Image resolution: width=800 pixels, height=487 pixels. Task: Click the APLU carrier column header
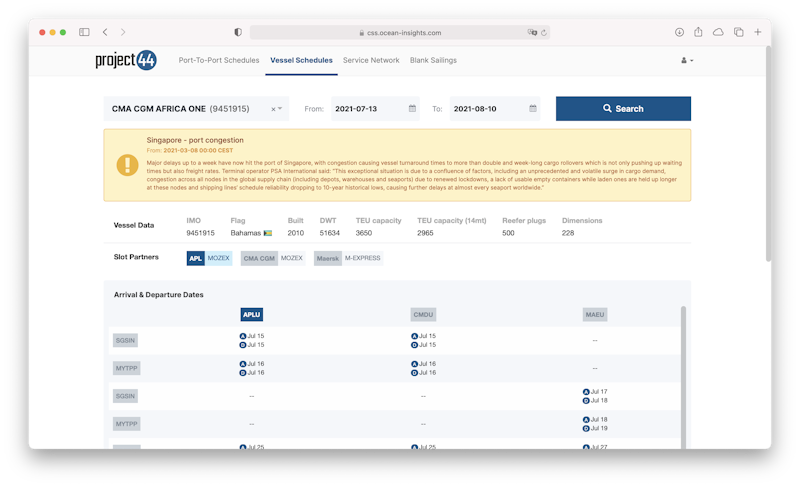pos(251,314)
